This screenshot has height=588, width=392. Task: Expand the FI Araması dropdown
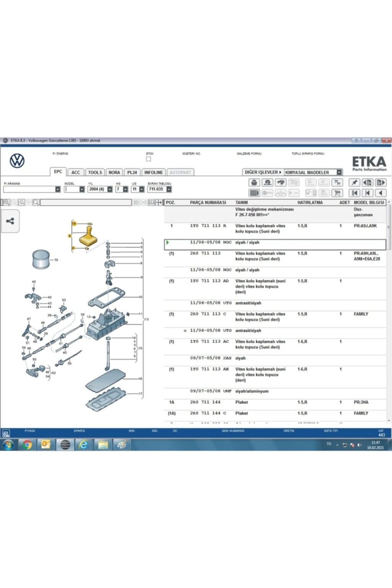tap(58, 189)
